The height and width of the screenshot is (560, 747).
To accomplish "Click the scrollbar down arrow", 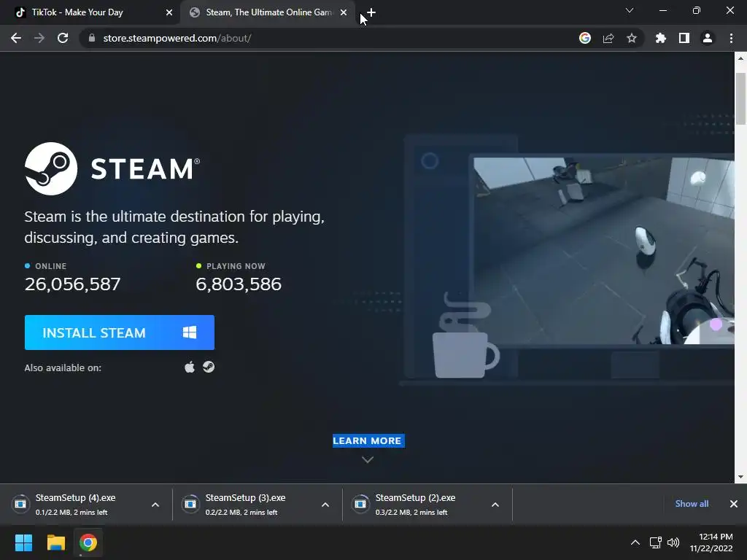I will pos(740,477).
